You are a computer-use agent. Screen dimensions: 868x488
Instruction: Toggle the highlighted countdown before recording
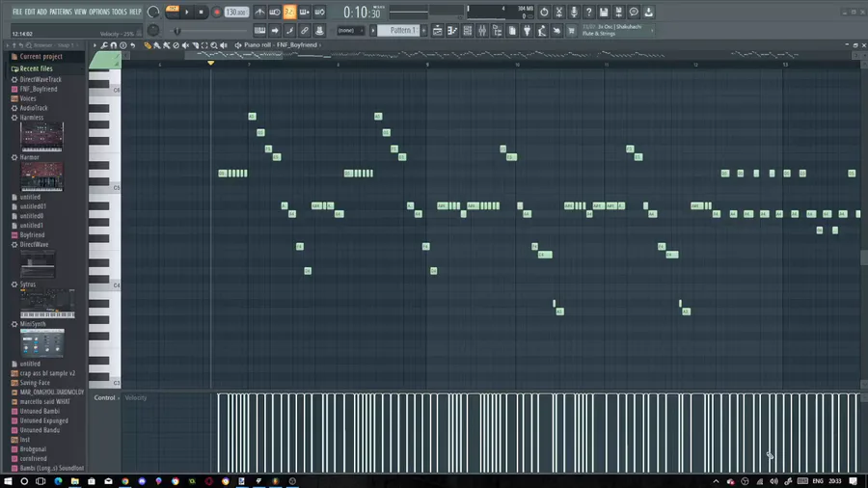coord(289,12)
